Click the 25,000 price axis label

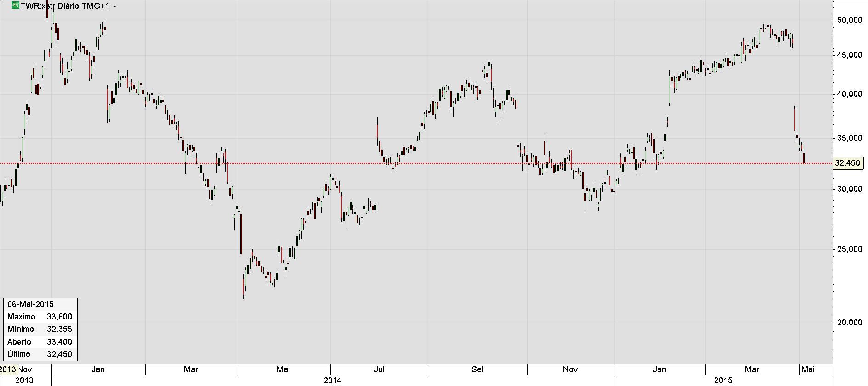(850, 249)
